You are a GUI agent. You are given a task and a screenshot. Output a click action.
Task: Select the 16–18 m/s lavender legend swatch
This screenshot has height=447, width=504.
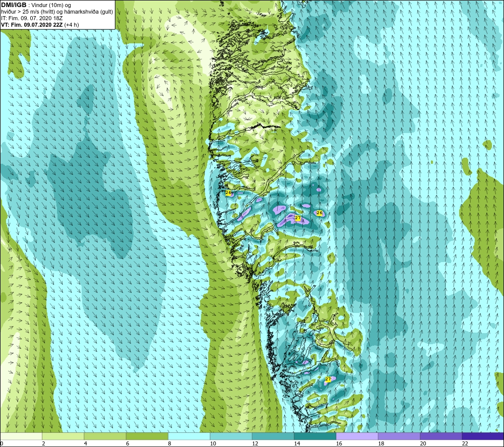click(x=357, y=436)
